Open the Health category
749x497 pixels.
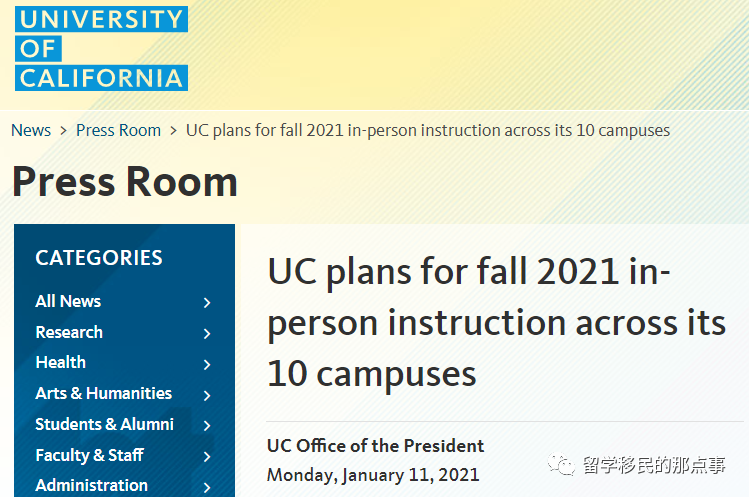tap(60, 362)
